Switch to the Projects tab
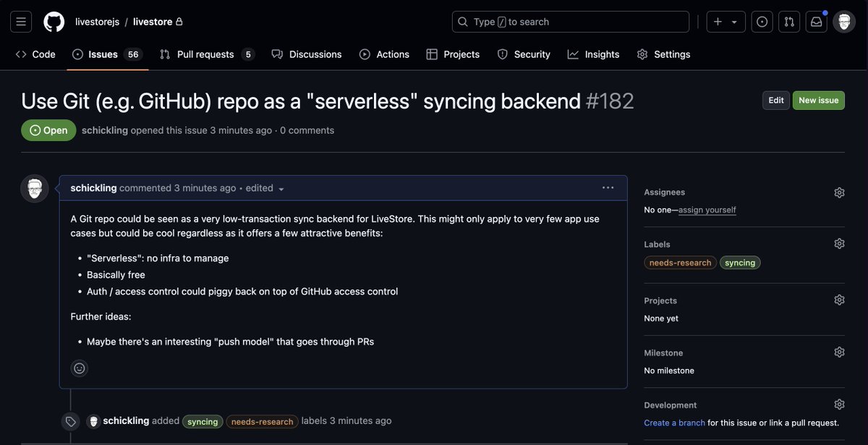868x445 pixels. pos(454,54)
